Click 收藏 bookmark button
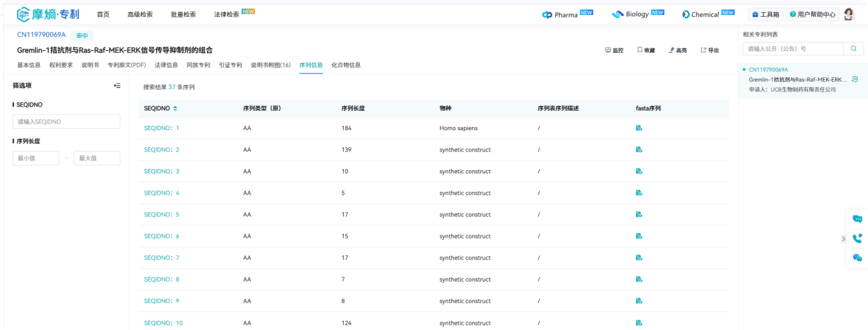Viewport: 868px width, 330px height. pyautogui.click(x=646, y=50)
